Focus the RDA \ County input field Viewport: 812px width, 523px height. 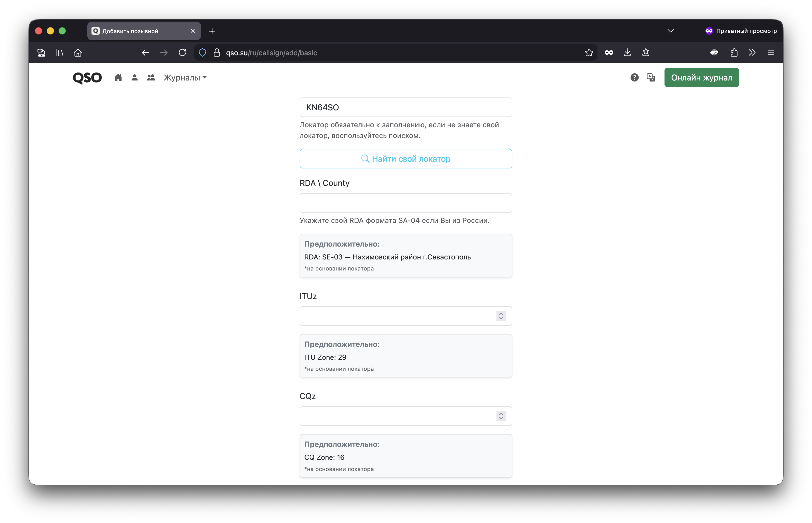click(406, 203)
